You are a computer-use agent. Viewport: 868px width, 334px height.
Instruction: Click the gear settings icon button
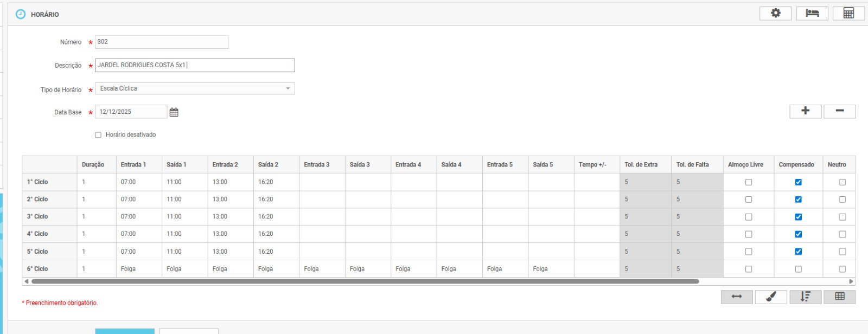pos(775,14)
